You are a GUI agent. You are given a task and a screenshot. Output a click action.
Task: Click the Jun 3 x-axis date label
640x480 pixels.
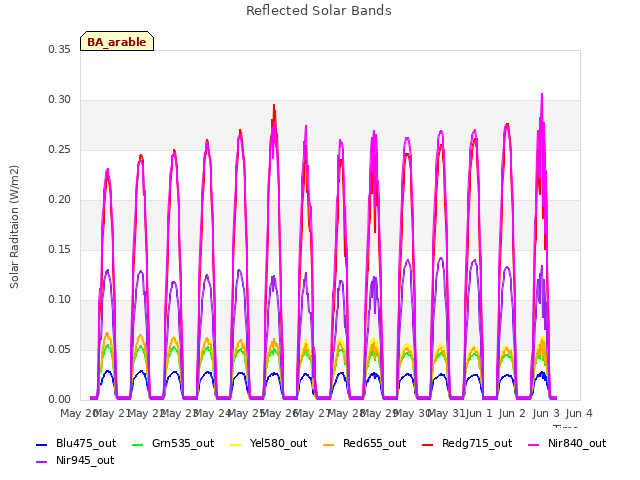pos(546,414)
